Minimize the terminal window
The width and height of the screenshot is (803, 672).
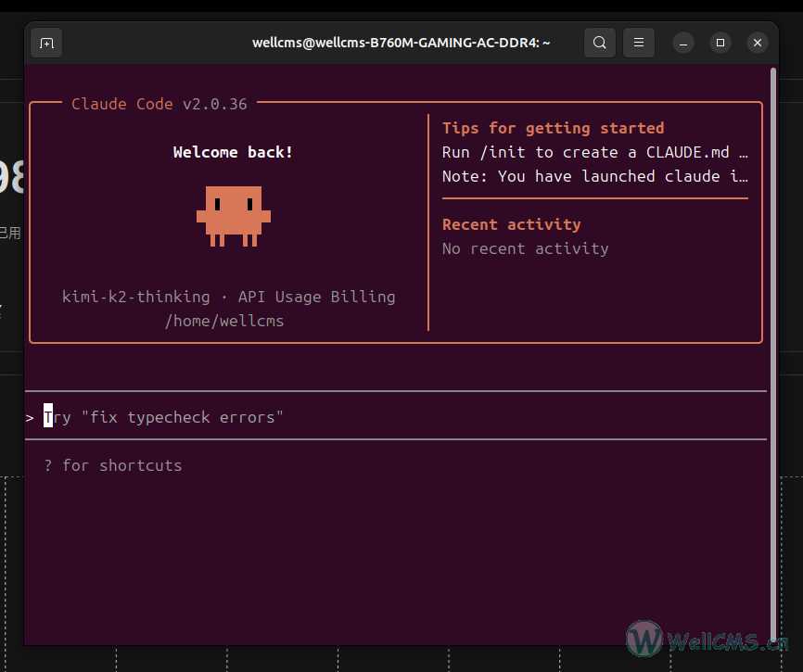click(x=683, y=43)
